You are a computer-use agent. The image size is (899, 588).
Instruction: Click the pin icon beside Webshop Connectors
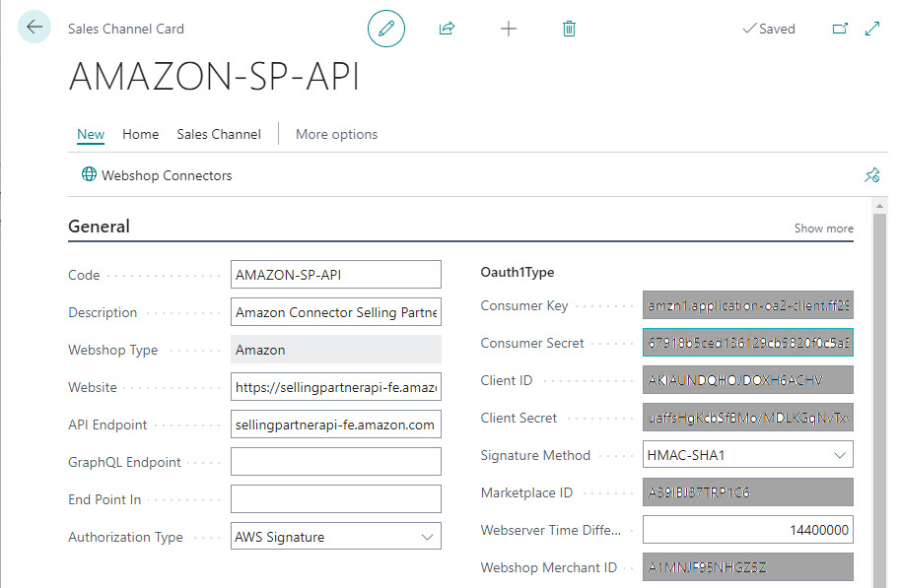click(x=871, y=175)
